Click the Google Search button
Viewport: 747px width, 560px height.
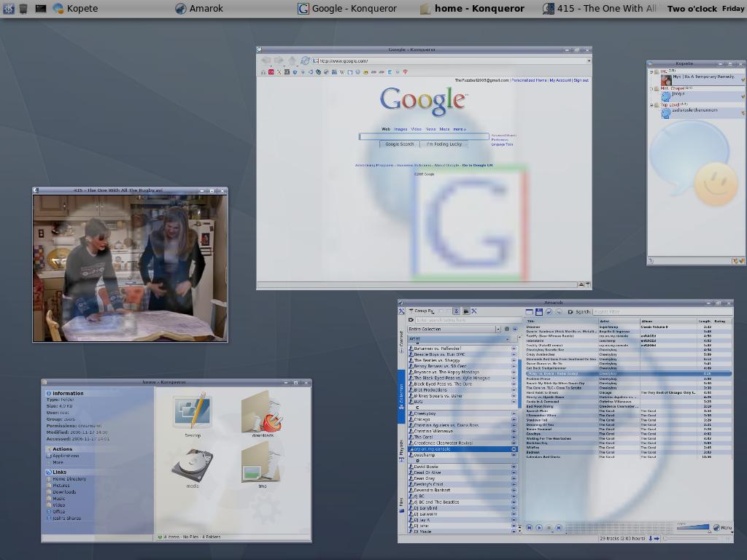point(400,144)
